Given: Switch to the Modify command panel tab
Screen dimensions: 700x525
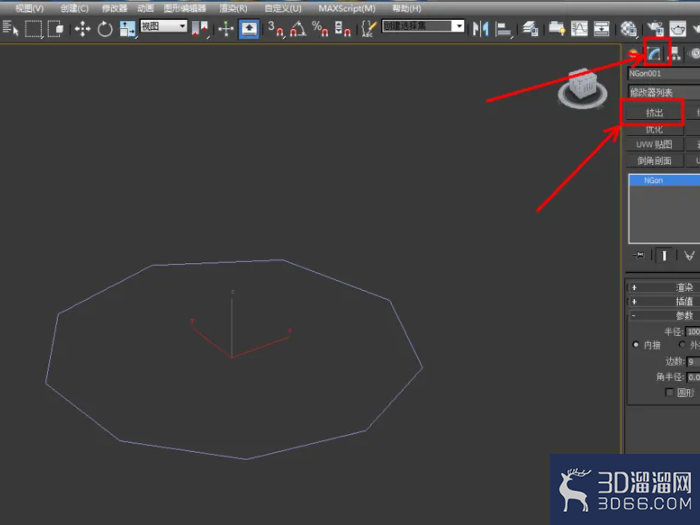Looking at the screenshot, I should (655, 54).
